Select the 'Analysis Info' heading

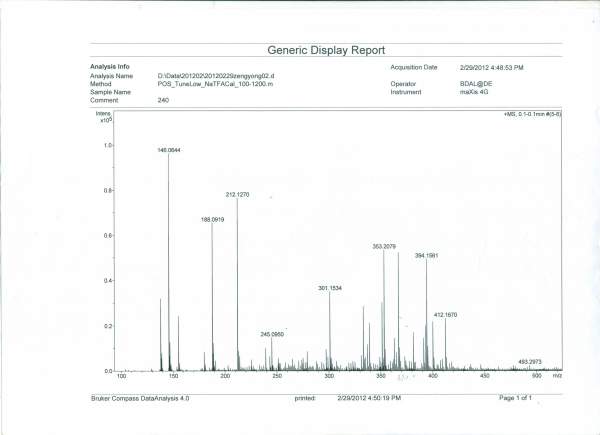pyautogui.click(x=110, y=67)
